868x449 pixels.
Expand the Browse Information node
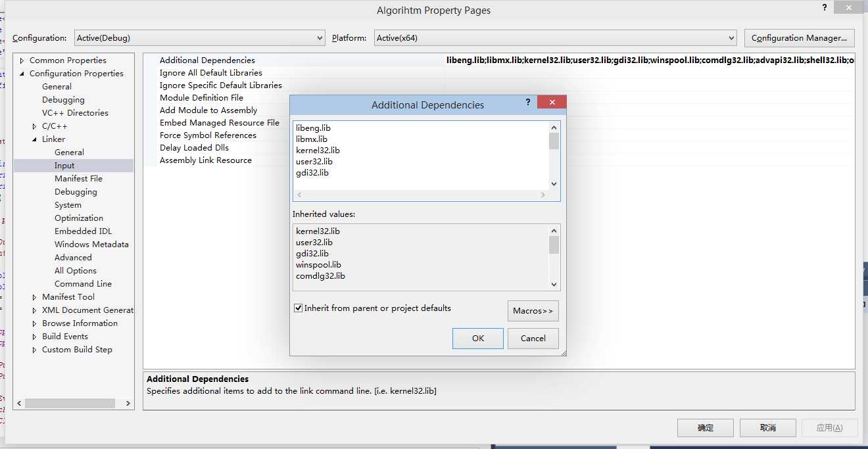[34, 323]
